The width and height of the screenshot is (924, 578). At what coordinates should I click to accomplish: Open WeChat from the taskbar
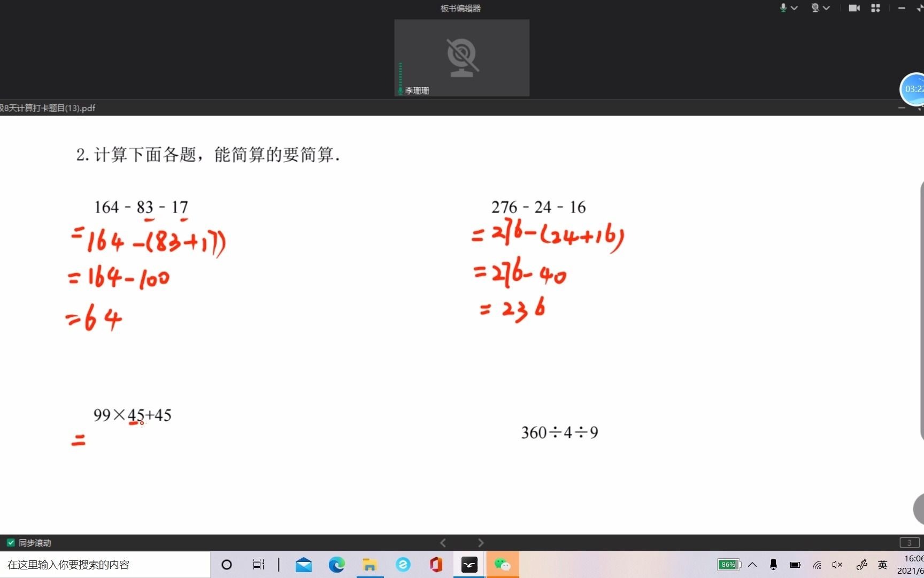(x=502, y=565)
